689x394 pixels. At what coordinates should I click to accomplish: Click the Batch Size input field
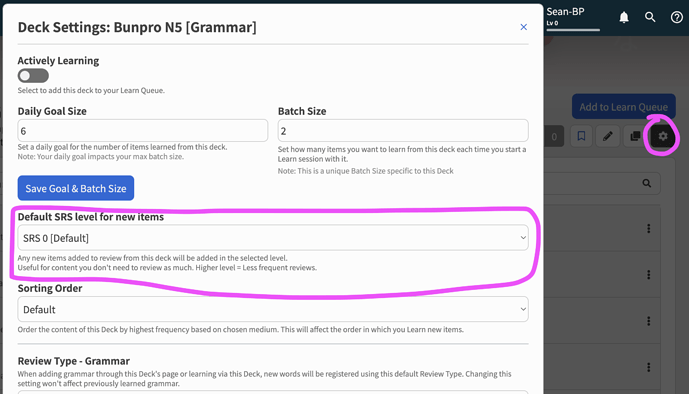click(x=403, y=130)
